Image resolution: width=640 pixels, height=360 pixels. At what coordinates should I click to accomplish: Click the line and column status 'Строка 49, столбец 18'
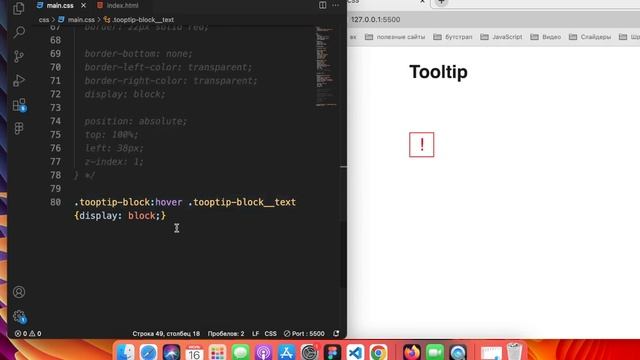[x=166, y=333]
